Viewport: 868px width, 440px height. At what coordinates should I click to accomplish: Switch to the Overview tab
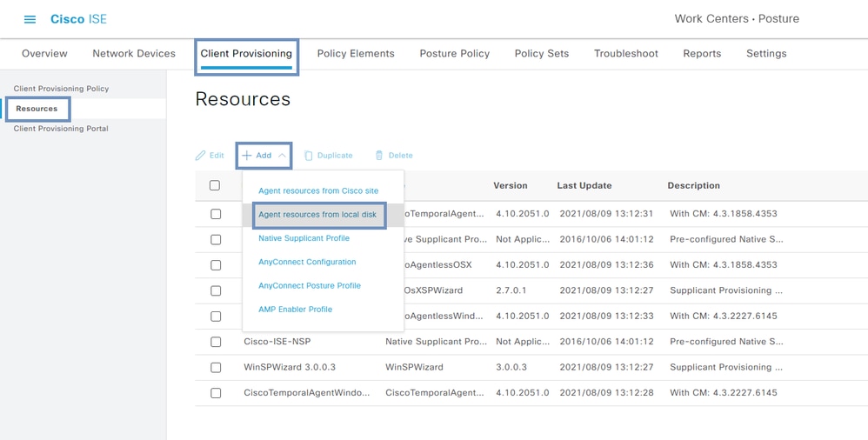point(44,54)
